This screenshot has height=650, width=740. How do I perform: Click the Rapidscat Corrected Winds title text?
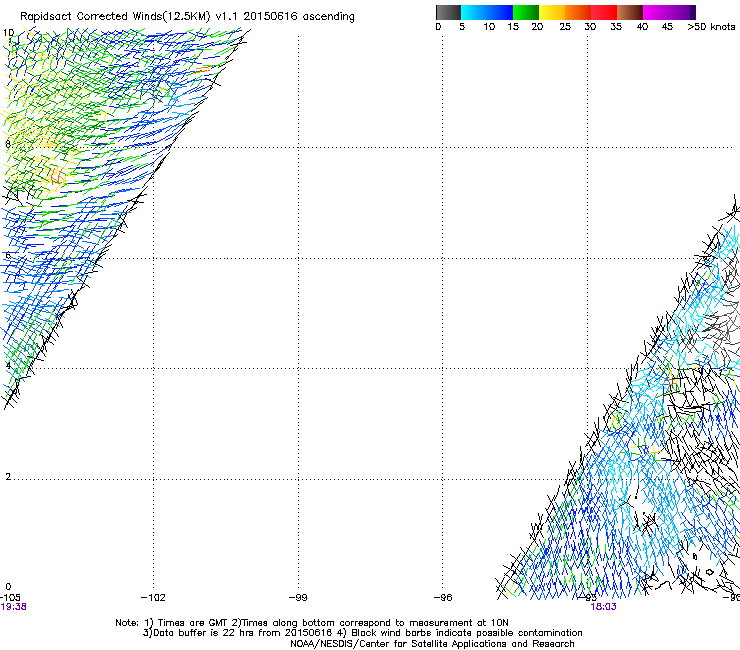187,16
